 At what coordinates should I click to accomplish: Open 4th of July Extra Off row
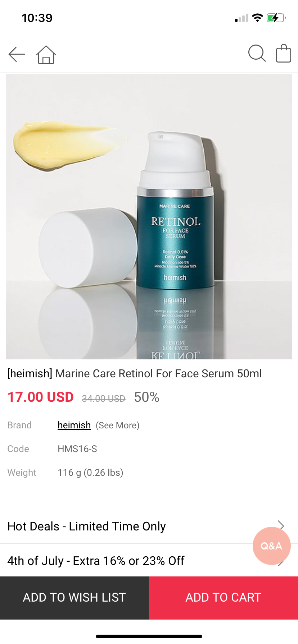tap(149, 560)
